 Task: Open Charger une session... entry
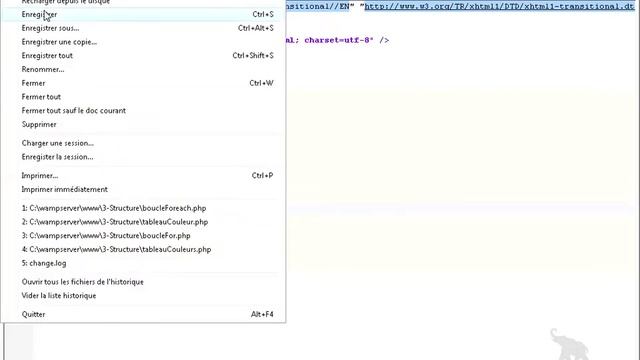[143, 143]
